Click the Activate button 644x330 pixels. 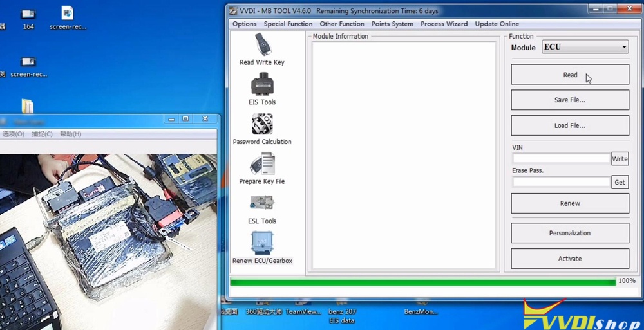click(x=570, y=259)
